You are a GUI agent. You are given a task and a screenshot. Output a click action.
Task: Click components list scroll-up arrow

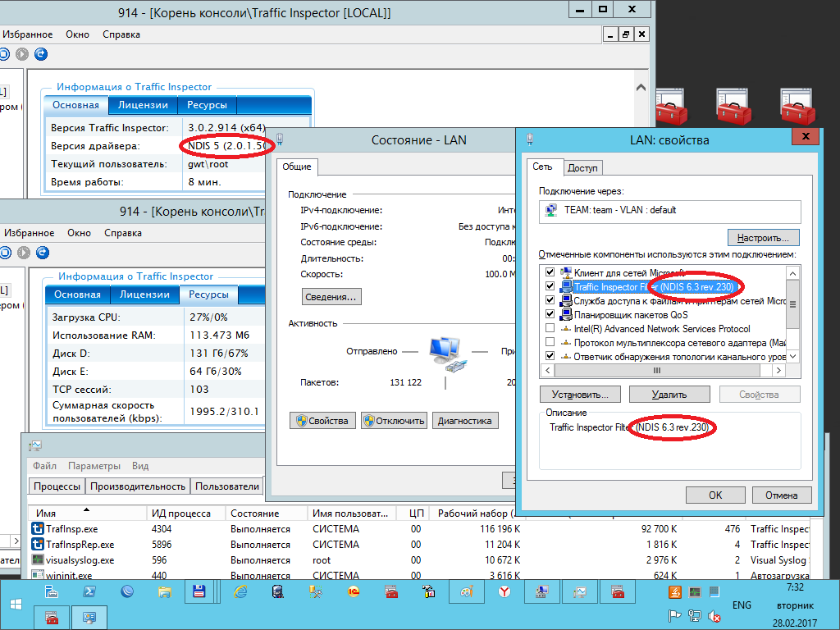(x=793, y=273)
